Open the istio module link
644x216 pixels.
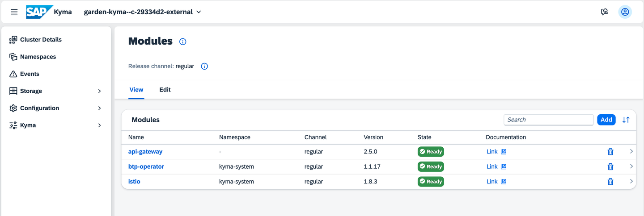[134, 182]
